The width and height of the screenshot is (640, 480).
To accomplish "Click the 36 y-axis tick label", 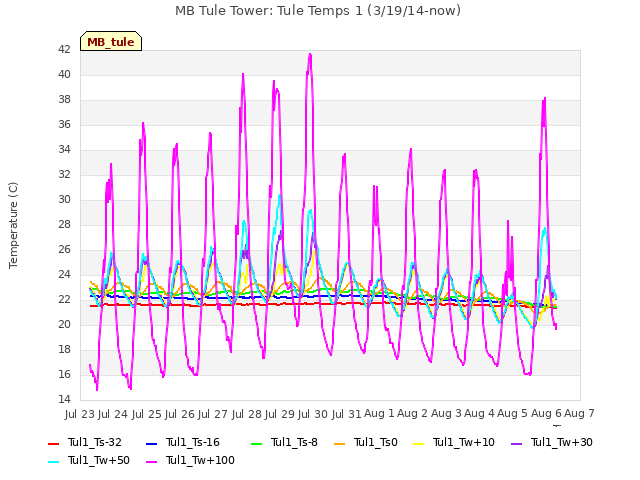I will pyautogui.click(x=64, y=124).
